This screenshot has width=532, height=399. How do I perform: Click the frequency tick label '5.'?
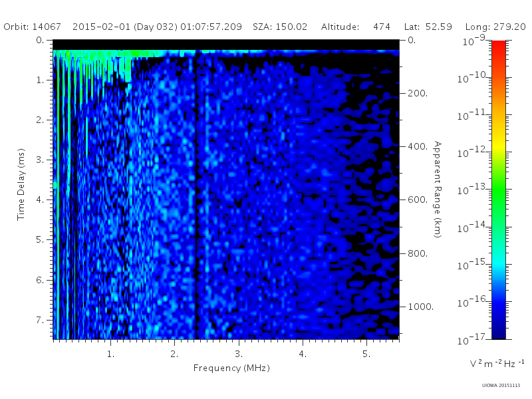[366, 354]
